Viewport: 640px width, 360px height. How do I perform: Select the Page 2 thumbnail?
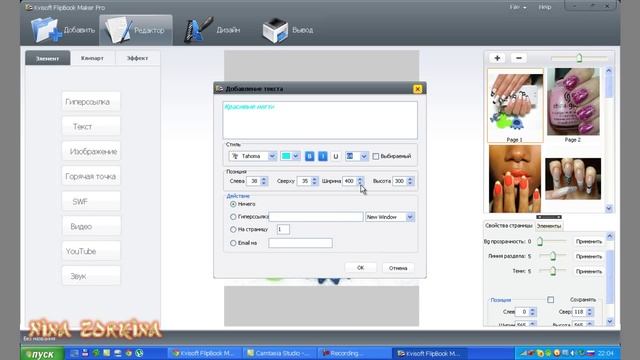pos(573,105)
